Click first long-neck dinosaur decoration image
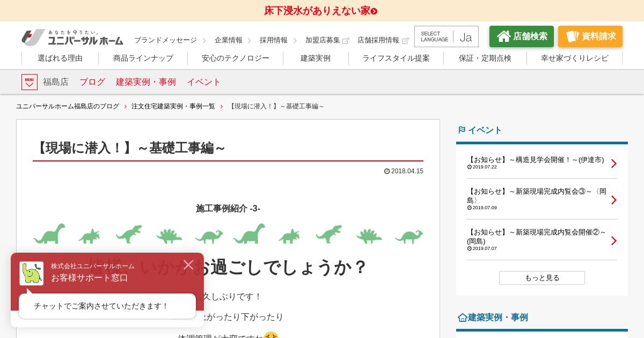The width and height of the screenshot is (644, 338). (x=49, y=234)
